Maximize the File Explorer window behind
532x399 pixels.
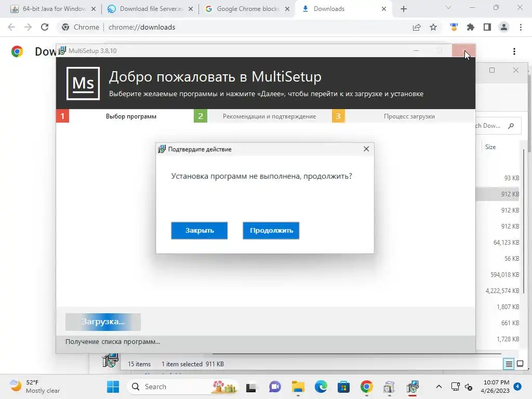click(x=491, y=70)
